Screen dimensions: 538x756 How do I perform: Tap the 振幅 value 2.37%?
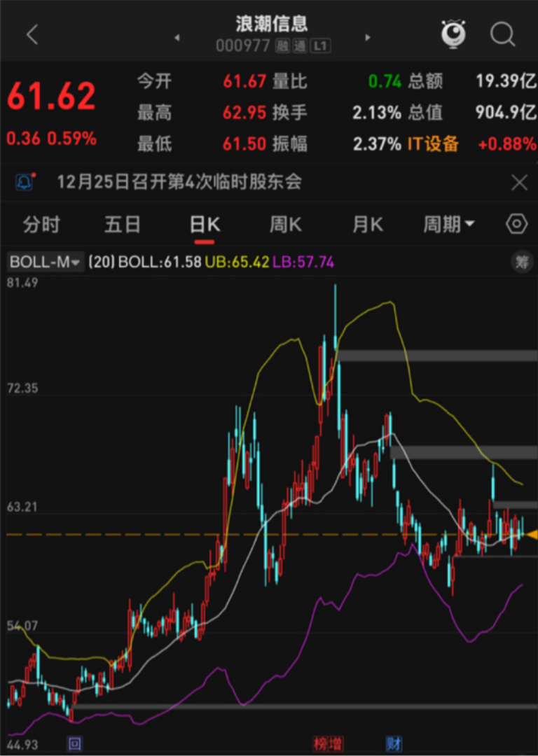[x=377, y=143]
